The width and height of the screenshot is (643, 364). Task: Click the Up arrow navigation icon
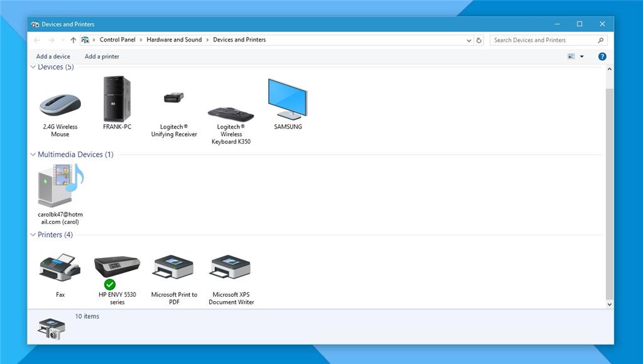click(73, 40)
